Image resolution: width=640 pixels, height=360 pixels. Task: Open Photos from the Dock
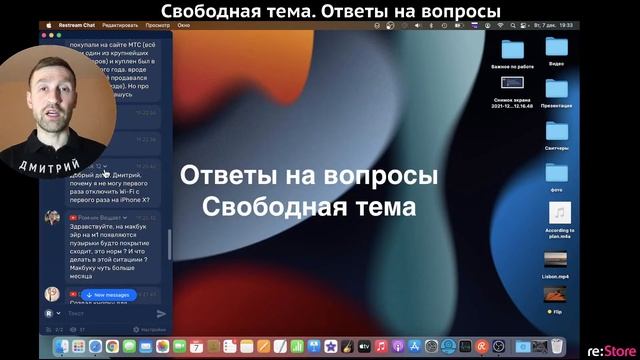pos(162,347)
